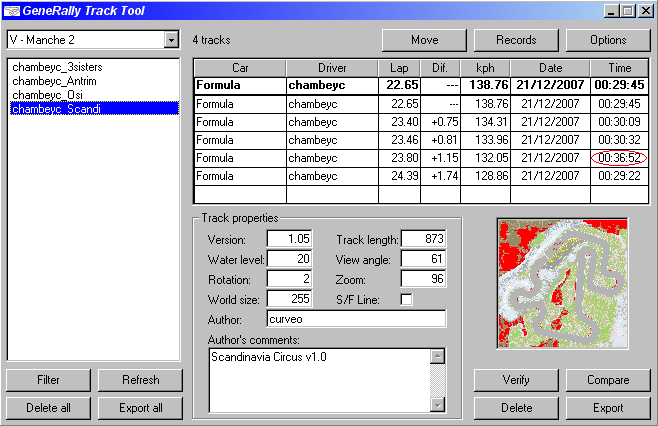Click the Date column header
Image resolution: width=658 pixels, height=426 pixels.
[550, 68]
